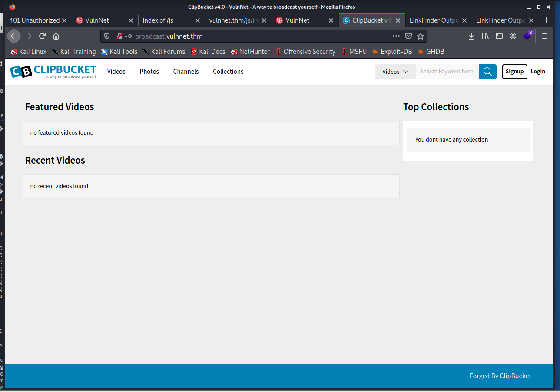Open Library history and bookmarks

pos(485,36)
